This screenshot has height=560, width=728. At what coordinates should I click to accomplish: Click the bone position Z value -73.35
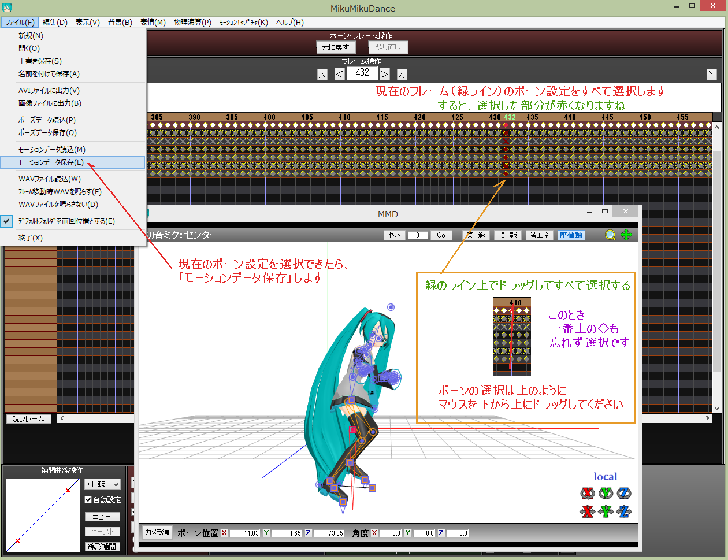pyautogui.click(x=329, y=533)
